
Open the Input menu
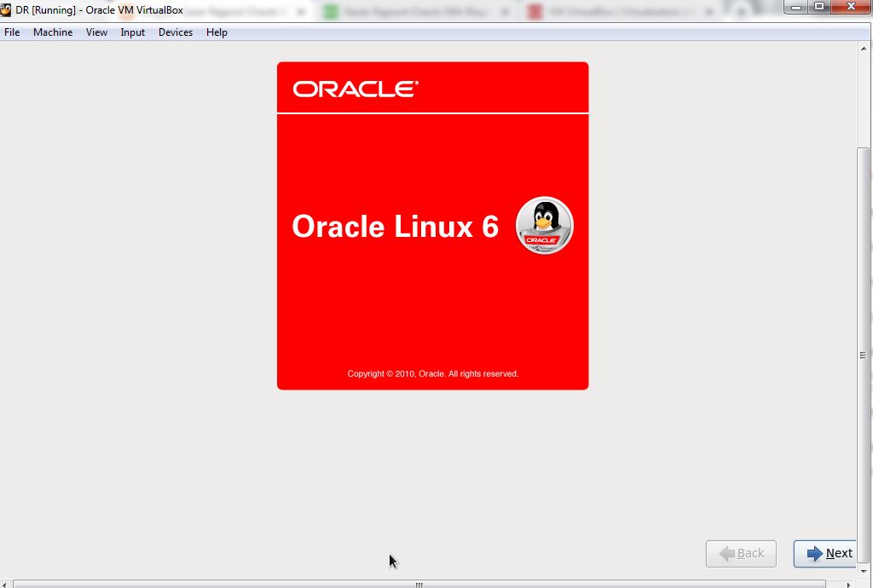[132, 32]
